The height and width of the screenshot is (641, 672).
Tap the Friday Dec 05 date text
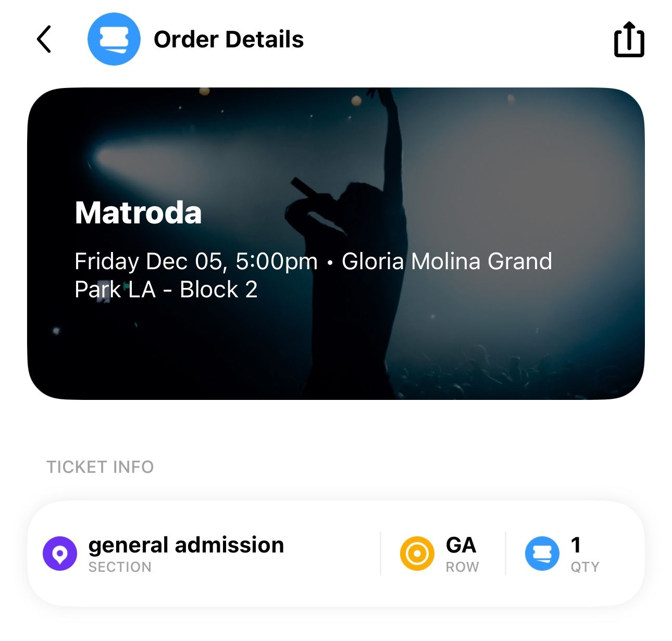(x=196, y=261)
